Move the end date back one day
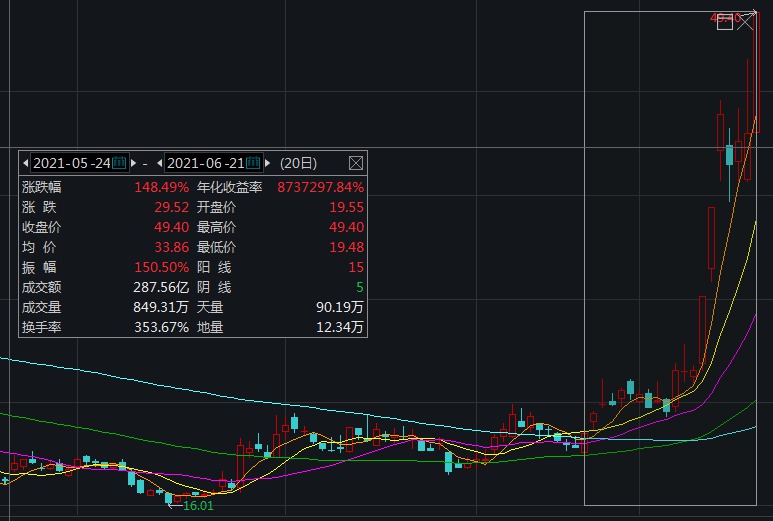773x521 pixels. 159,163
